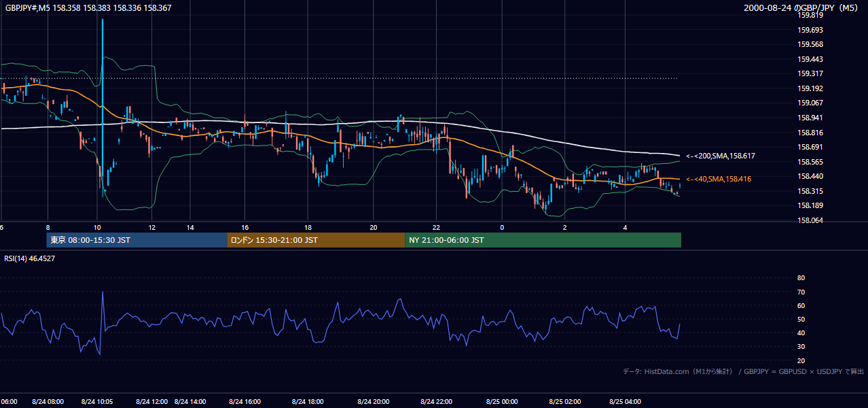This screenshot has width=868, height=408.
Task: Click the 8/25 02:00 date label
Action: 564,402
